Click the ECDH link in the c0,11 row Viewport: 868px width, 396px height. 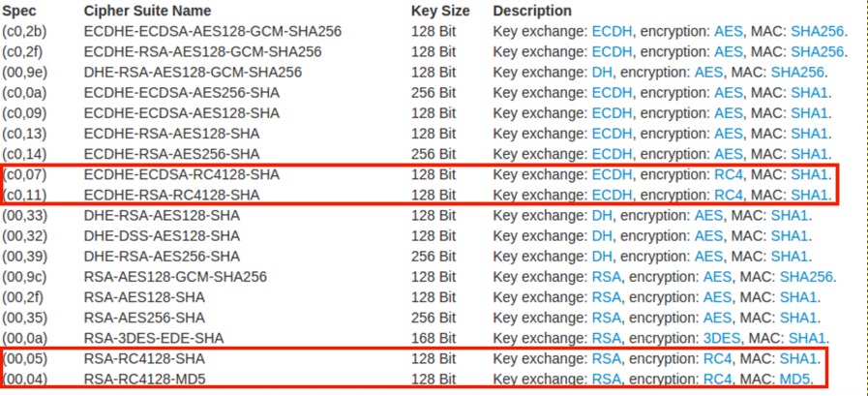coord(612,196)
